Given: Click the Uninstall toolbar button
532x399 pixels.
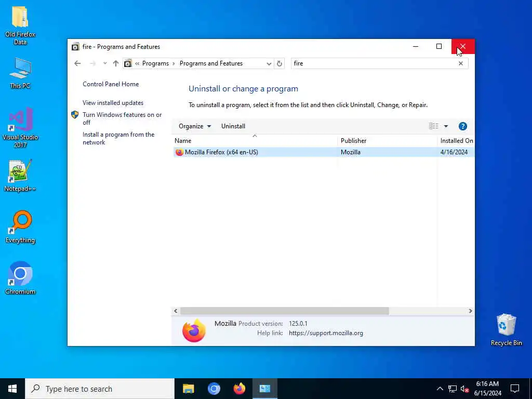Looking at the screenshot, I should coord(233,126).
